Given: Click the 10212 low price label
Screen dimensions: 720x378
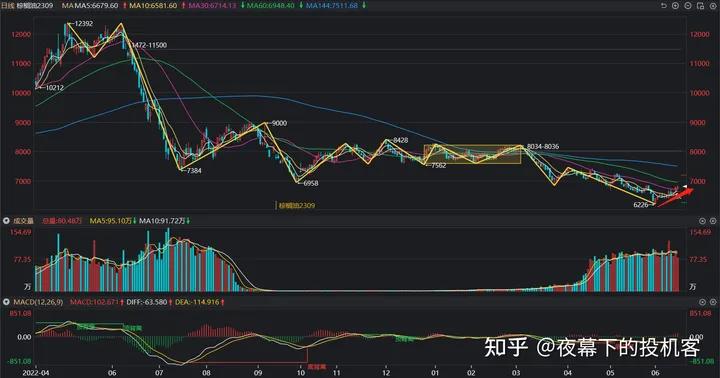Looking at the screenshot, I should (x=55, y=87).
